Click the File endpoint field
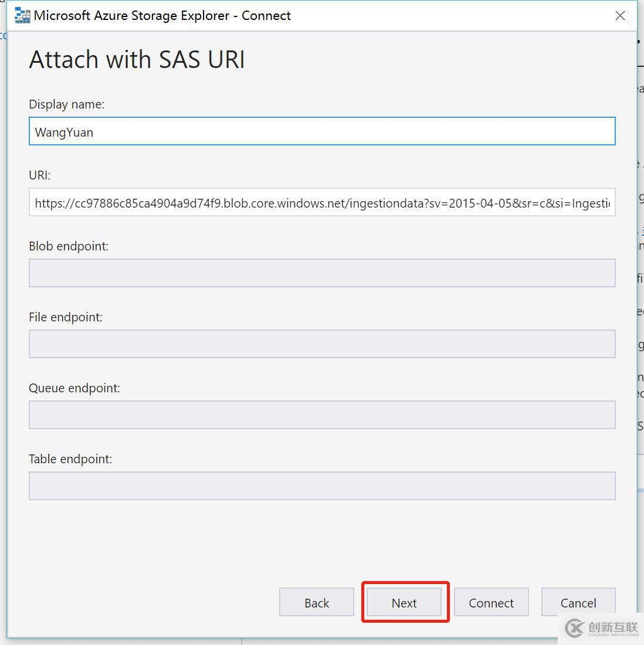The height and width of the screenshot is (645, 644). 322,344
